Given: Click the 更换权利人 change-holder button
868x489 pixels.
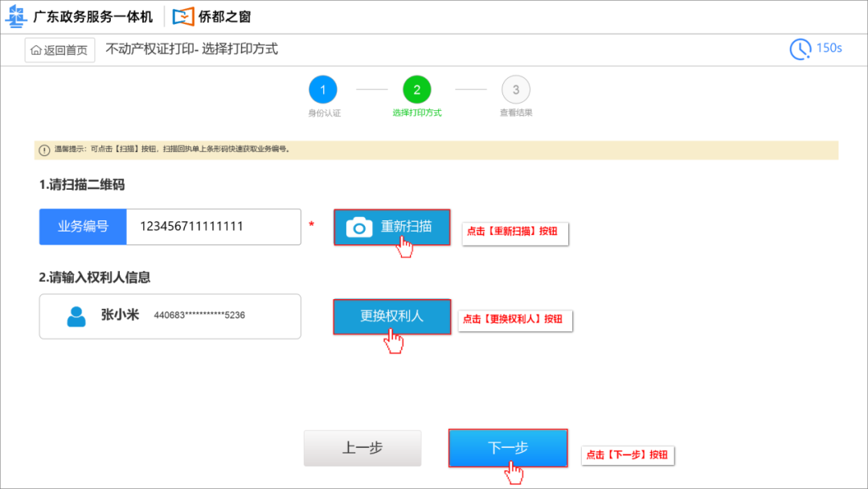Looking at the screenshot, I should pos(391,316).
